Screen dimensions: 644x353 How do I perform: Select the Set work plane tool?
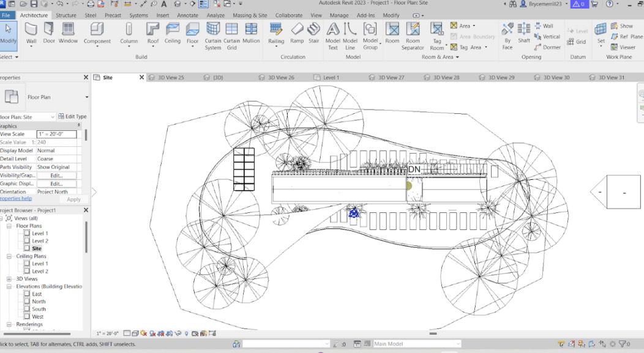[x=601, y=34]
